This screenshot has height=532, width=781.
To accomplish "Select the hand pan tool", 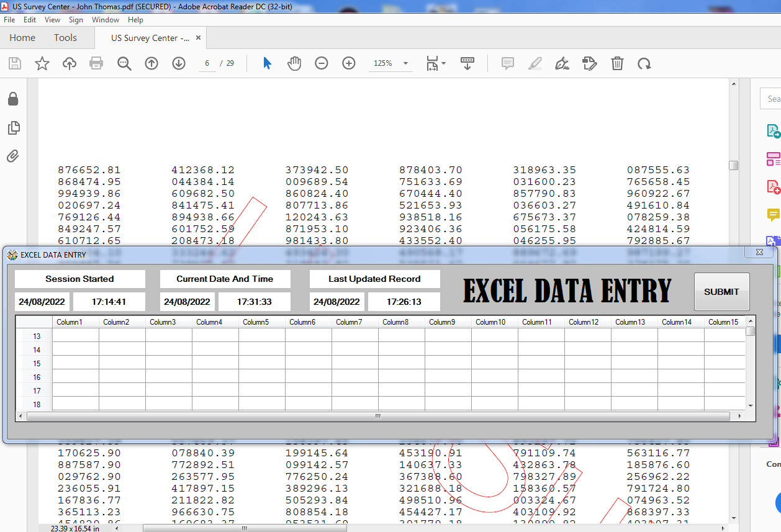I will (x=294, y=63).
